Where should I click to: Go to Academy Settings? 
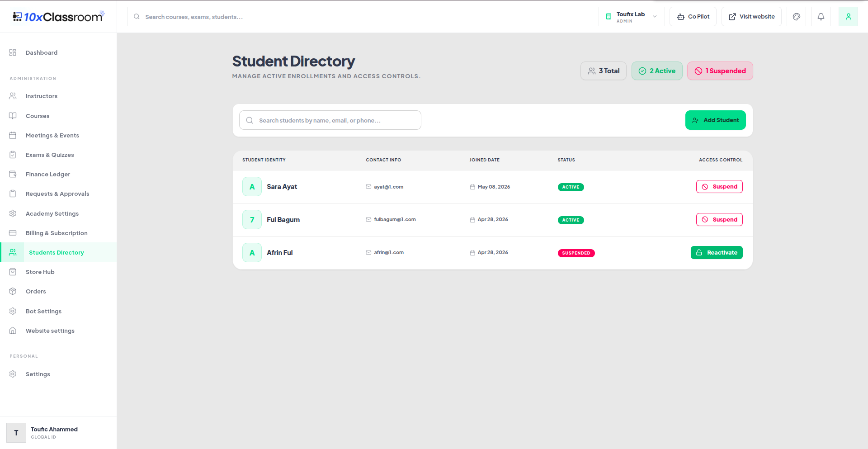tap(52, 213)
